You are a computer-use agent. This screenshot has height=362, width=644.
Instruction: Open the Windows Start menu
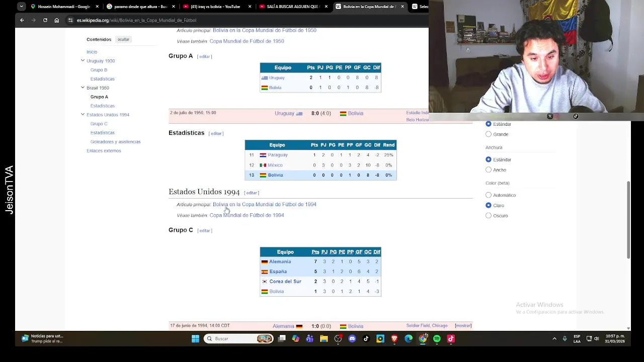click(x=195, y=339)
